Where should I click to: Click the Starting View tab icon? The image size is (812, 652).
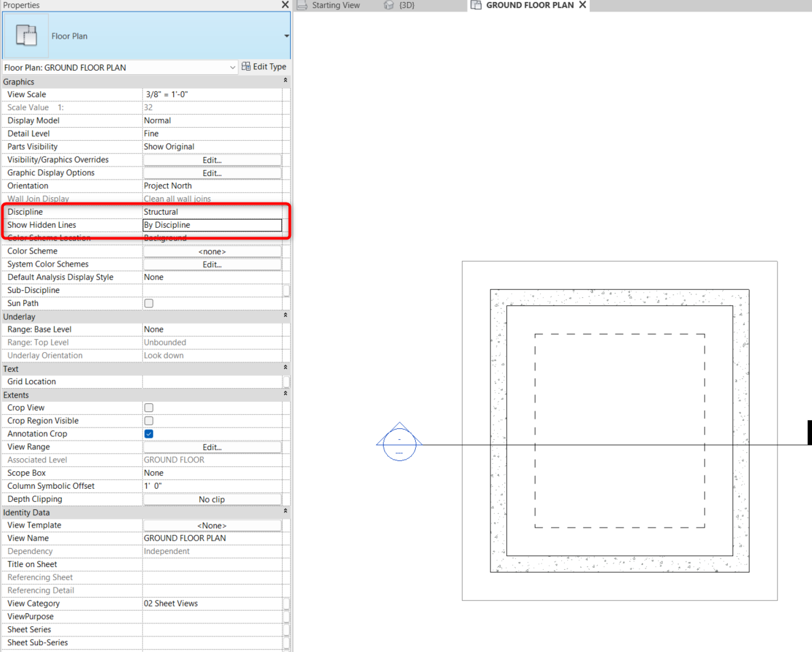tap(303, 5)
